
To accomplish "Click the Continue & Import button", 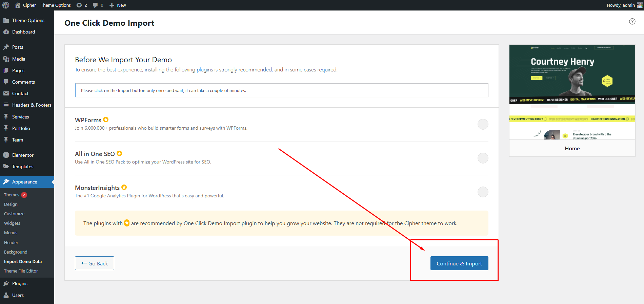I will click(459, 263).
